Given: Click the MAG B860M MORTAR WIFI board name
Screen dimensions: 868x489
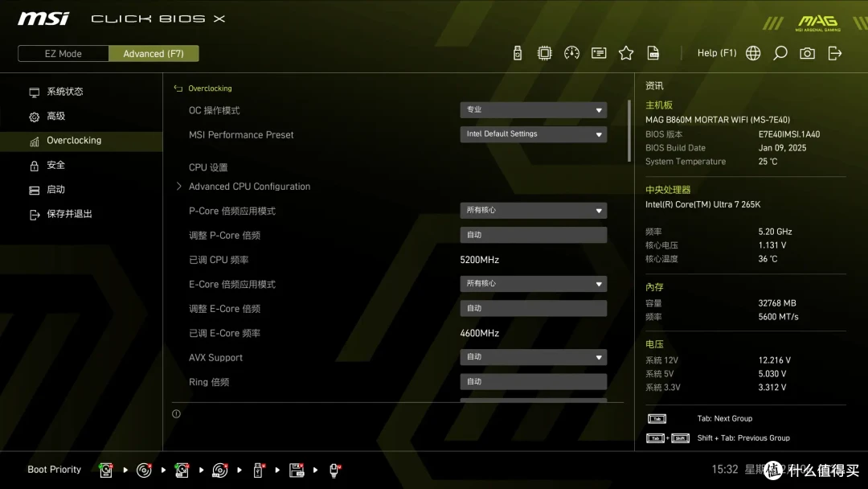Looking at the screenshot, I should pos(718,120).
